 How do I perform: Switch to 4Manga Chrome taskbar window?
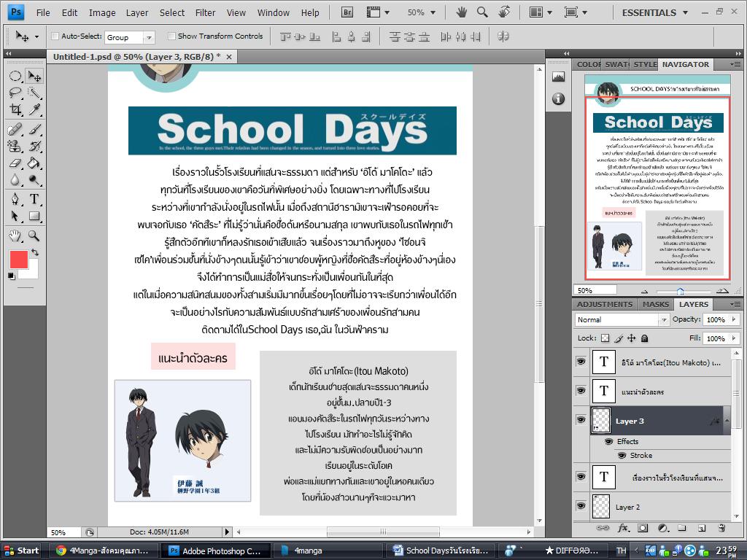pyautogui.click(x=102, y=551)
